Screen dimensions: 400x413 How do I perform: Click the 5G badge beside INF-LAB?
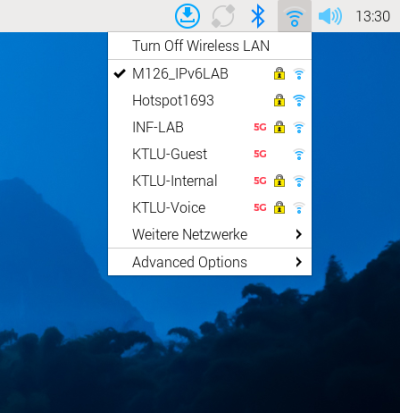(x=260, y=127)
